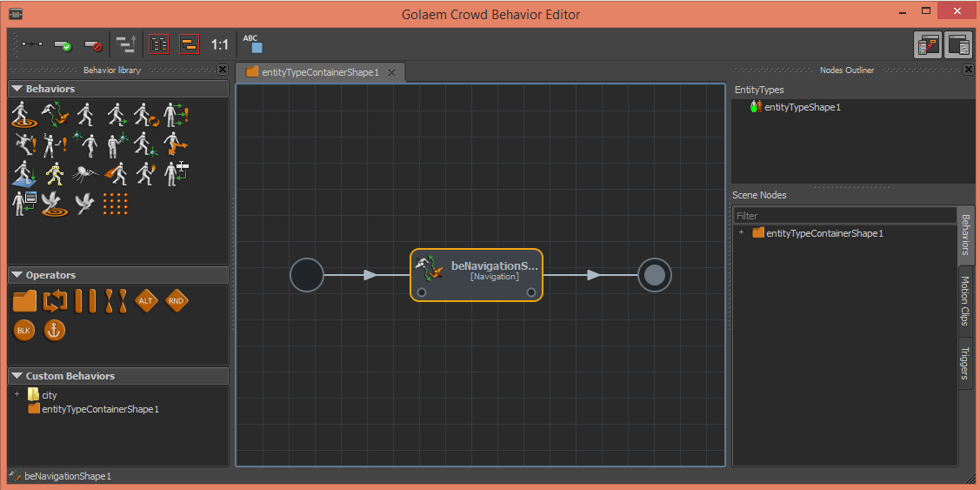
Task: Pick the RND random operator icon
Action: (x=177, y=301)
